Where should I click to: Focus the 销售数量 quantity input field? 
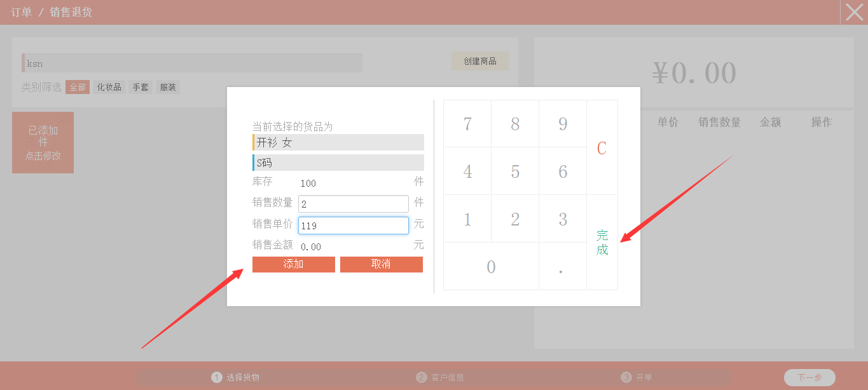353,204
